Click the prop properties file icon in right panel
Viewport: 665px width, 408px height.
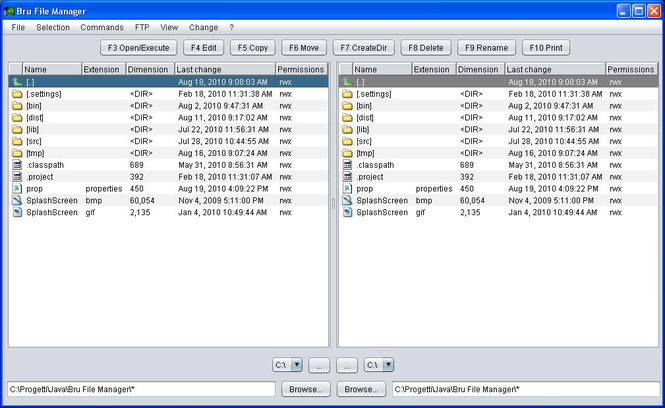(x=347, y=189)
